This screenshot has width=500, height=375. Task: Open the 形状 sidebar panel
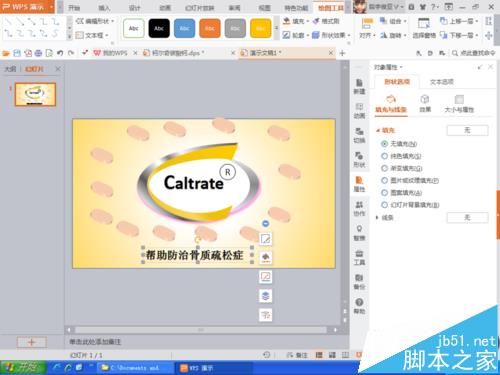tap(359, 160)
